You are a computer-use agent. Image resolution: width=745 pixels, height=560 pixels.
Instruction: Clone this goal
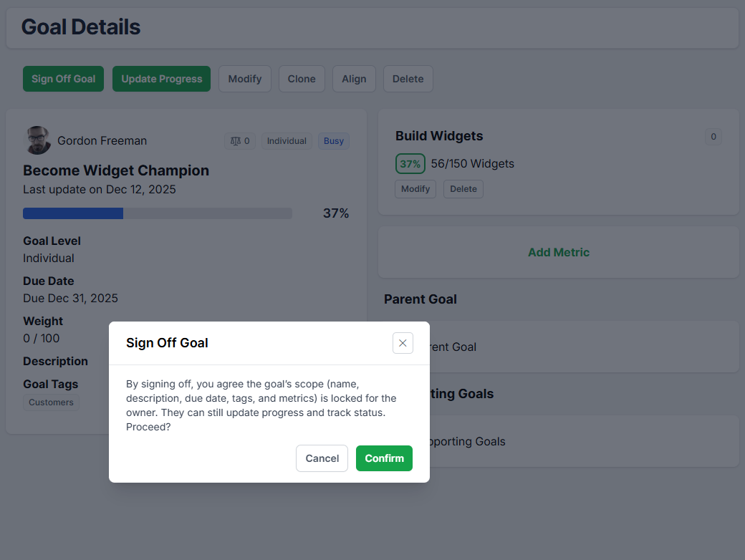pos(302,79)
